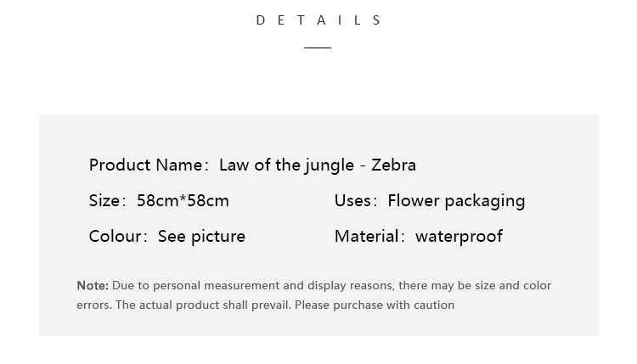Click the word packaging in Uses row
Viewport: 637px width, 364px height.
(x=485, y=202)
